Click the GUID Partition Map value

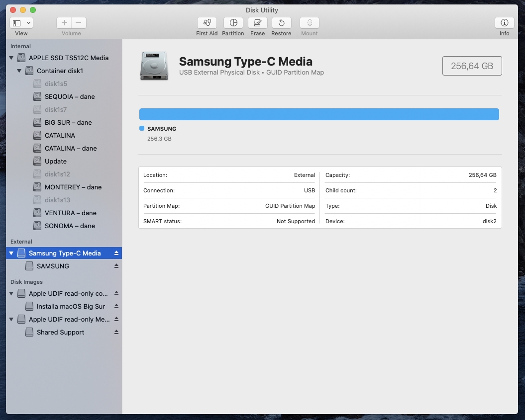tap(290, 206)
